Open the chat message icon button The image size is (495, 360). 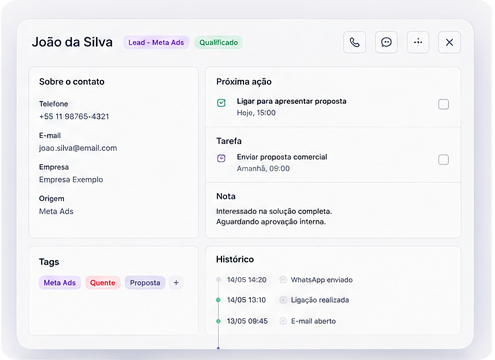point(386,42)
